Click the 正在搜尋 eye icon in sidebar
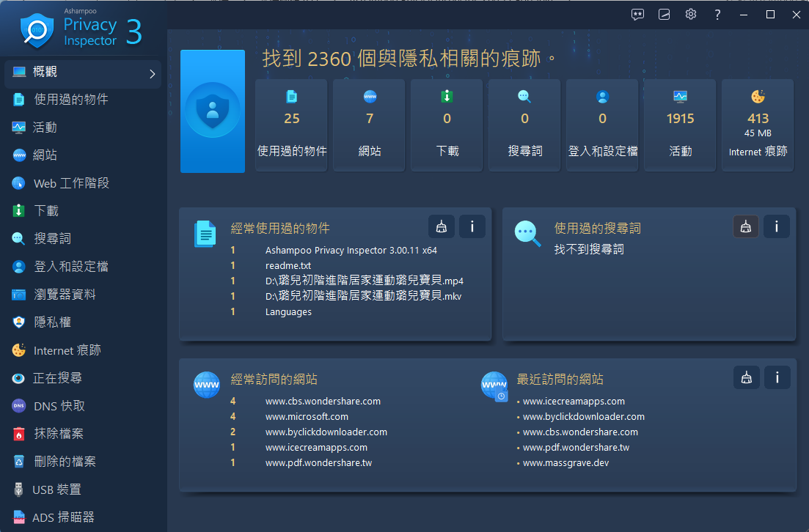 pos(18,378)
